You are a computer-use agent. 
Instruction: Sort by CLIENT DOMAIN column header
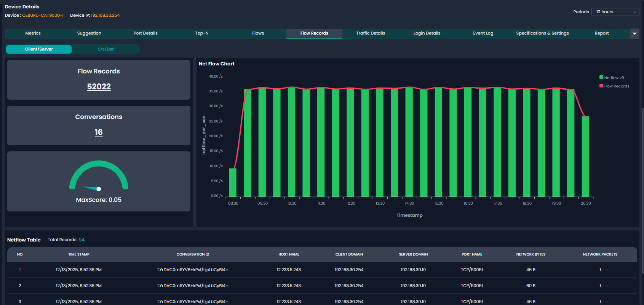click(x=349, y=254)
